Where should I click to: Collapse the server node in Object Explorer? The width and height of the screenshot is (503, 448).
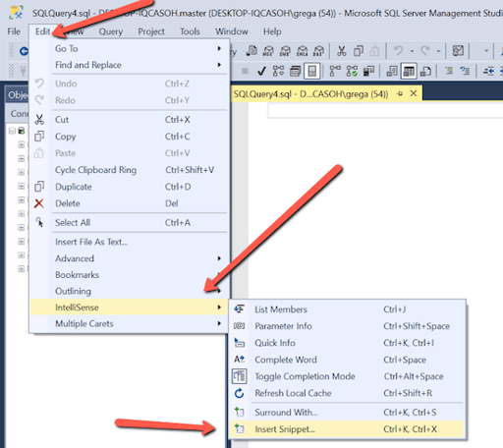pos(12,131)
